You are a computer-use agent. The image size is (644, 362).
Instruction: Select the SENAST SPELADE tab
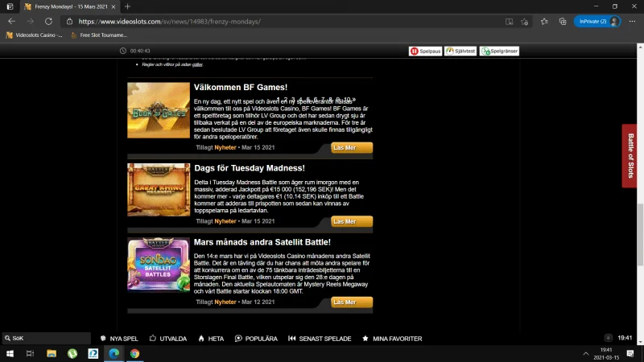point(320,339)
